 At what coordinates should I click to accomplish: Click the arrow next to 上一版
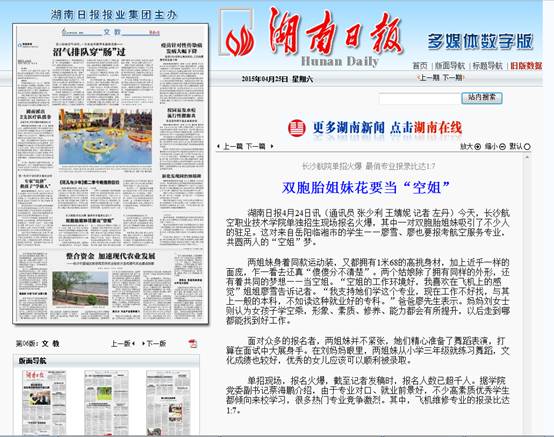[x=134, y=343]
